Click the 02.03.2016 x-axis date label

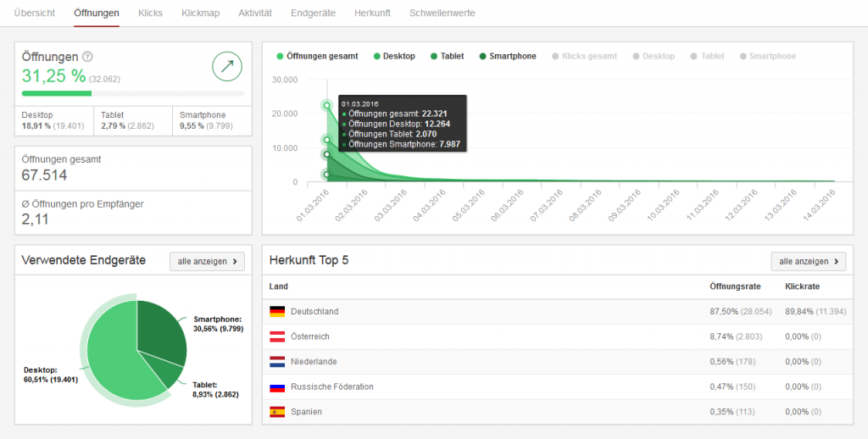pyautogui.click(x=353, y=205)
